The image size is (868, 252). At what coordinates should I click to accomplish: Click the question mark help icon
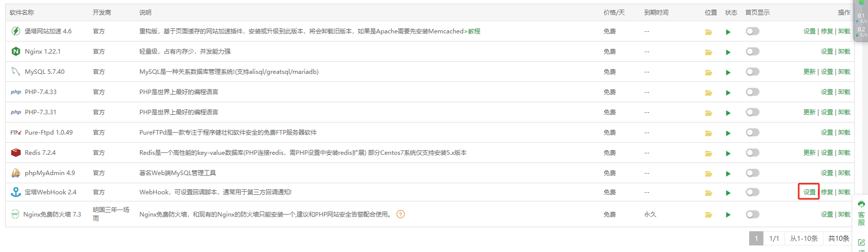coord(401,214)
